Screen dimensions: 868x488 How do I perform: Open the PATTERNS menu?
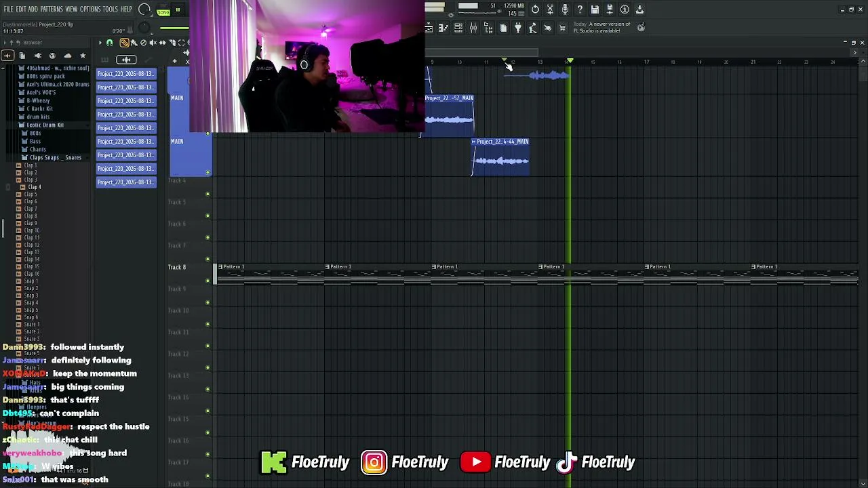[x=52, y=9]
